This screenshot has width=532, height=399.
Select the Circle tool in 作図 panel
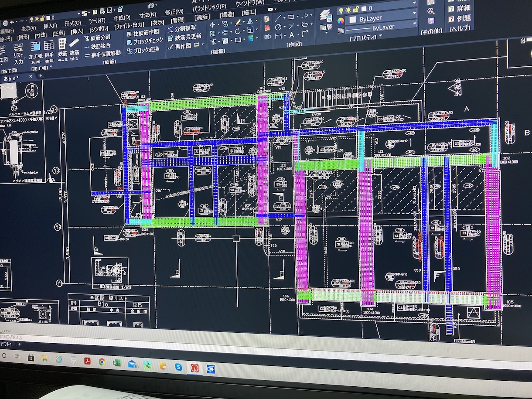278,27
